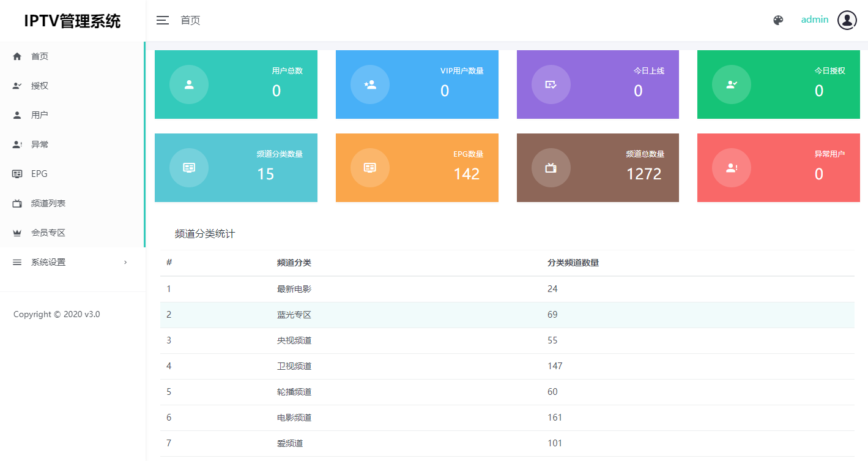Select the purple 今日上线 stat card
The image size is (868, 461).
598,84
